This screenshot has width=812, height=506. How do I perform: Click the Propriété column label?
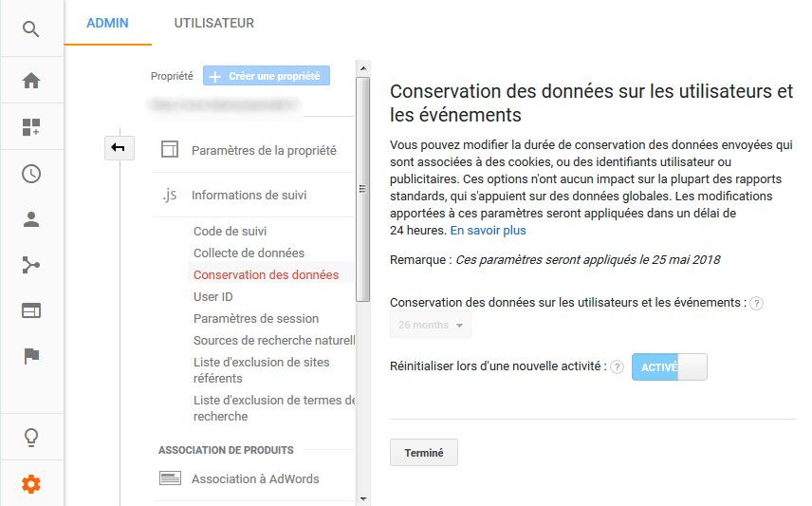[x=172, y=76]
